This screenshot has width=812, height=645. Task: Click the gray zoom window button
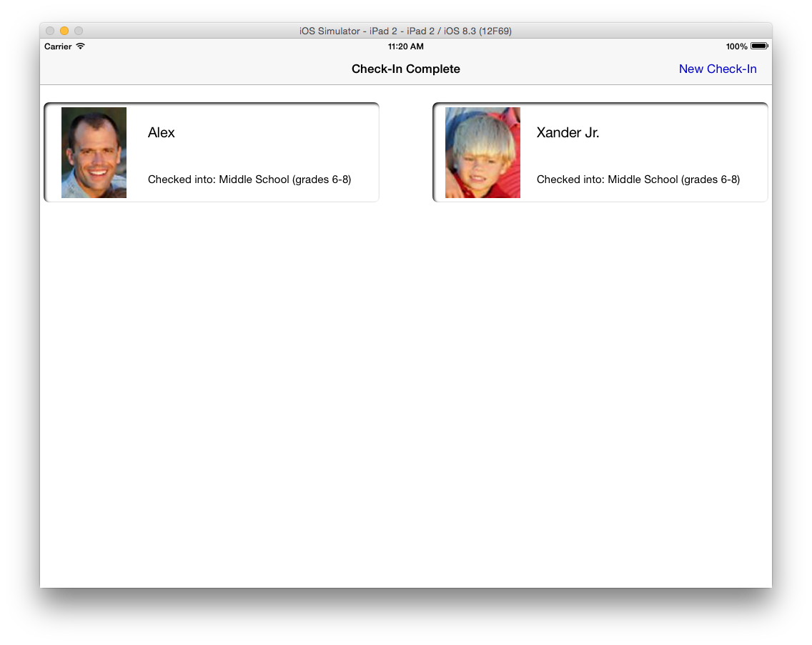(x=79, y=31)
